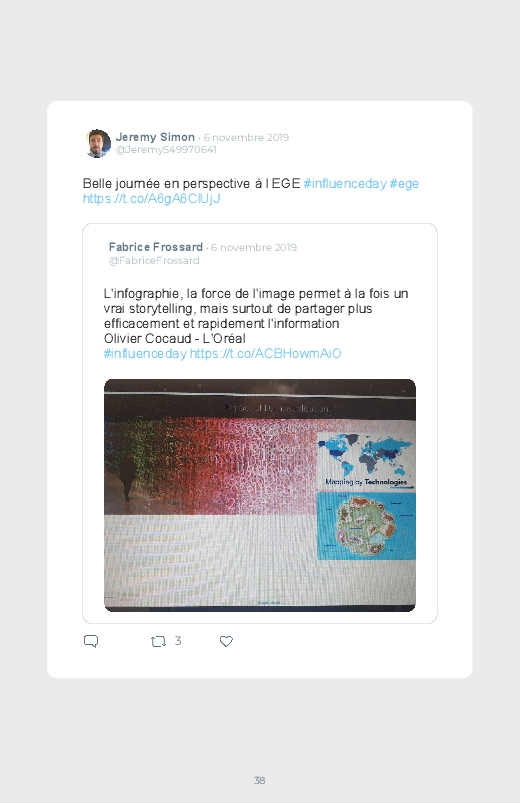
Task: Like the tweet with the heart icon
Action: [226, 641]
